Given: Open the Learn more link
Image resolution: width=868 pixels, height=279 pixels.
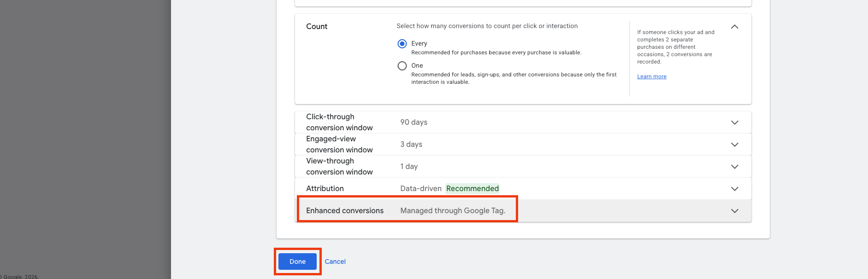Looking at the screenshot, I should pos(652,76).
